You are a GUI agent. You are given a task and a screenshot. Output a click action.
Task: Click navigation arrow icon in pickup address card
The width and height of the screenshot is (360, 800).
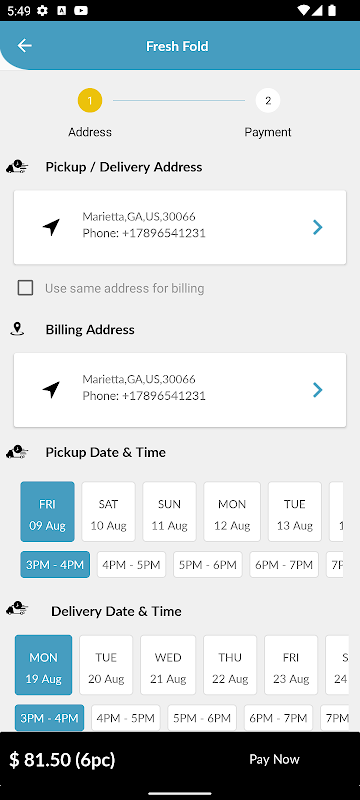(x=51, y=227)
